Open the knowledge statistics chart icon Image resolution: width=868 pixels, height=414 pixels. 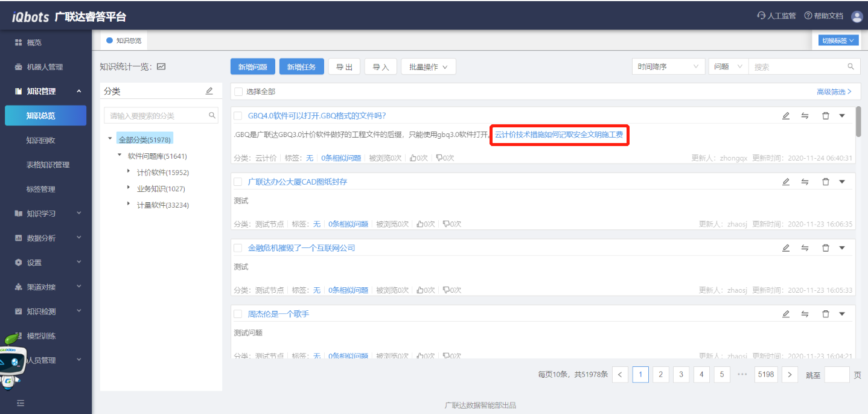(161, 67)
